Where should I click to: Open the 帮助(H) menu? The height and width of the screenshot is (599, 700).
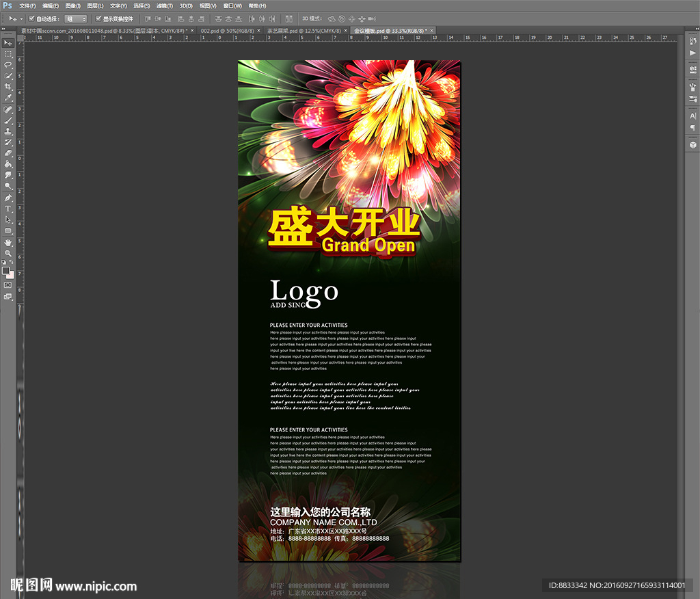pos(257,5)
